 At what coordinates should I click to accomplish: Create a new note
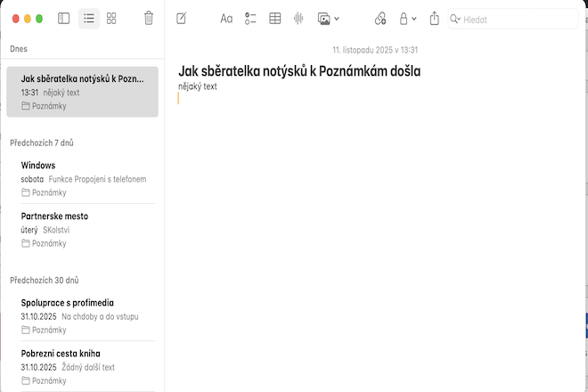(181, 19)
